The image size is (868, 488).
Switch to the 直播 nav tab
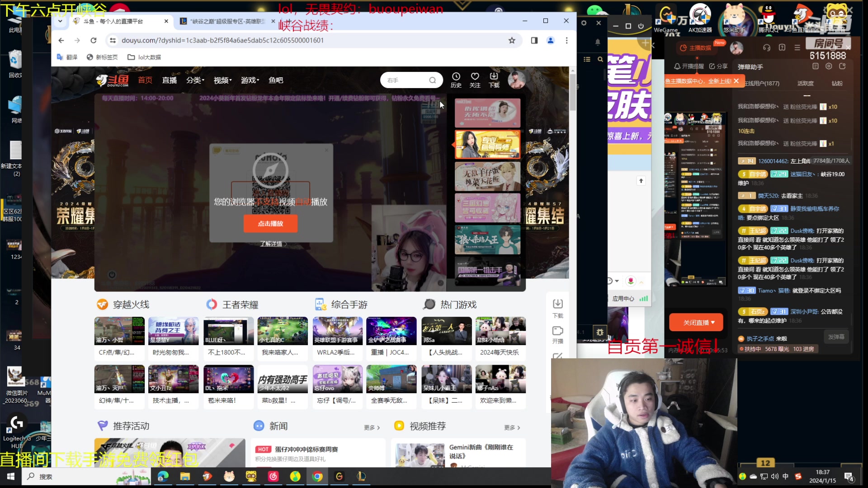[170, 80]
